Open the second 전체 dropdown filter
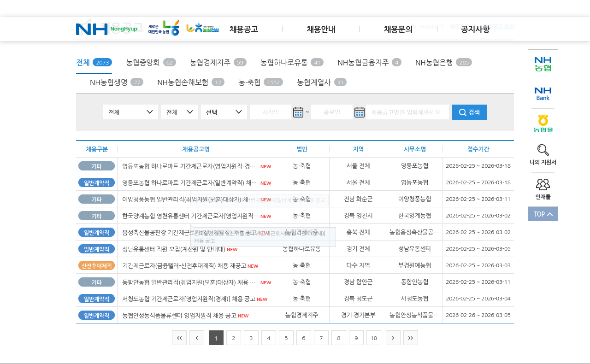Screen dimensions: 590x364 click(180, 112)
